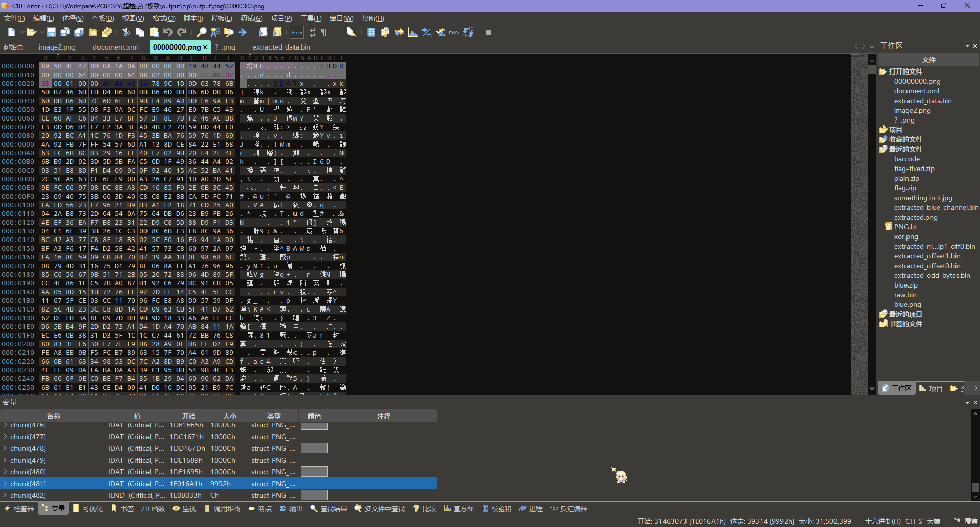This screenshot has height=527, width=980.
Task: Click the Undo arrow icon
Action: [167, 32]
